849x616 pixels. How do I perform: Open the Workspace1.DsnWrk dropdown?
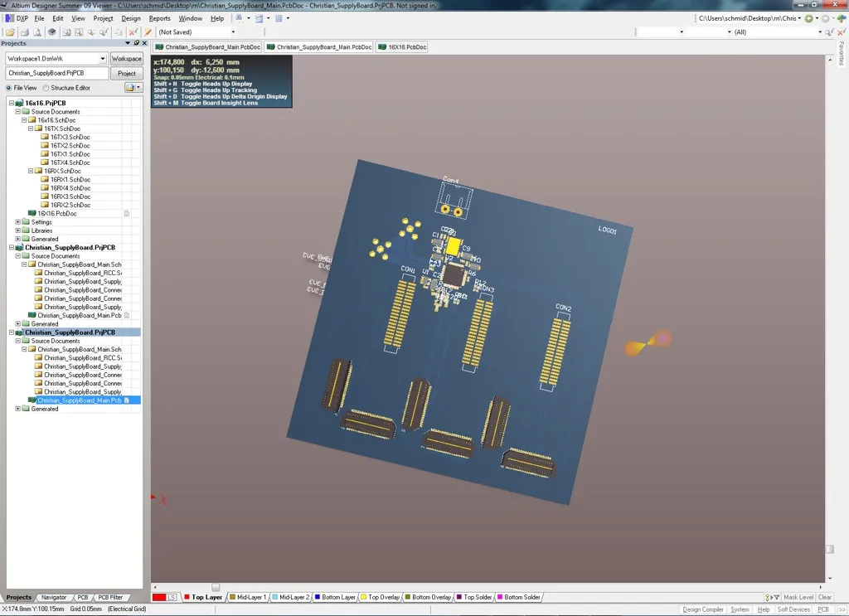(x=102, y=59)
